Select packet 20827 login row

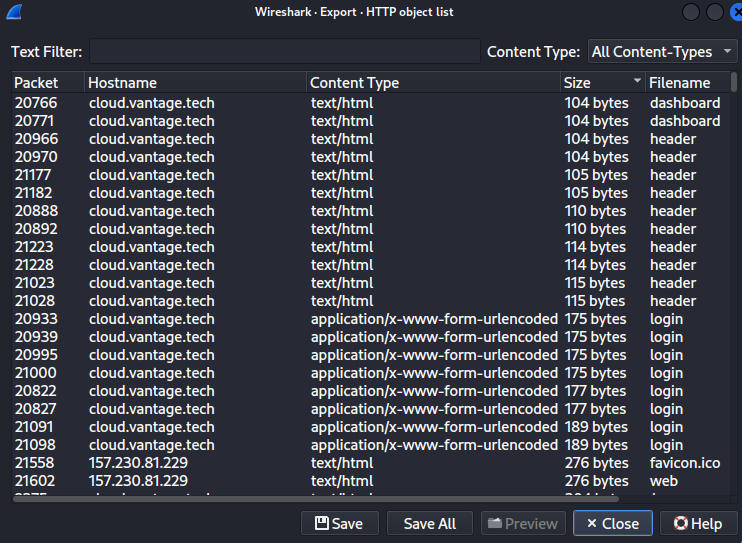point(371,409)
